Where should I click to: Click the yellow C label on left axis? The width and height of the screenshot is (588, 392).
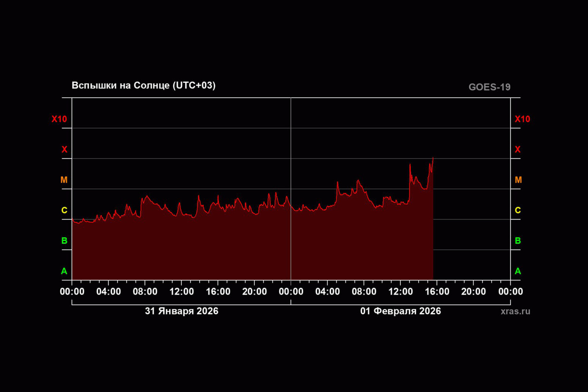pos(64,211)
